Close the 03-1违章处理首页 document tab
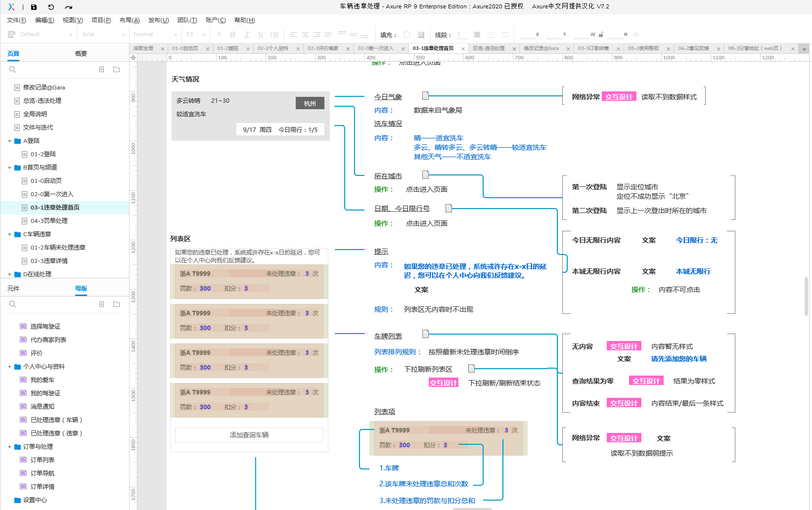Image resolution: width=812 pixels, height=510 pixels. coord(463,49)
